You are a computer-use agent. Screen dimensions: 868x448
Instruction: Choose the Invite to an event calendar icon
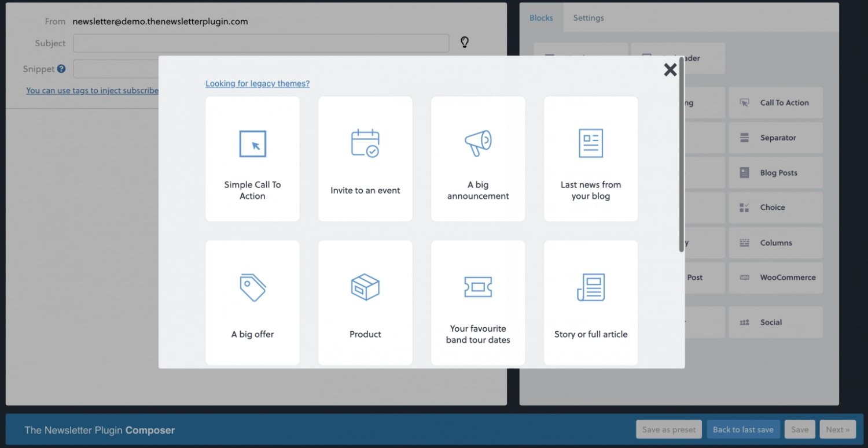coord(365,143)
